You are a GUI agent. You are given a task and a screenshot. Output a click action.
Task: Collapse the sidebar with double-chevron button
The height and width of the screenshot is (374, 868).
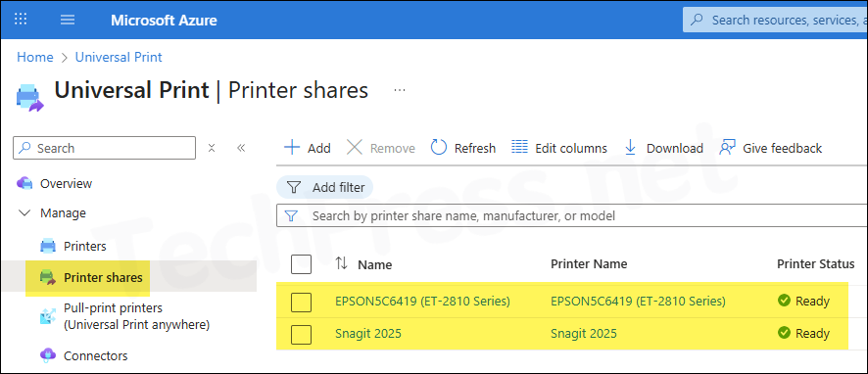241,148
